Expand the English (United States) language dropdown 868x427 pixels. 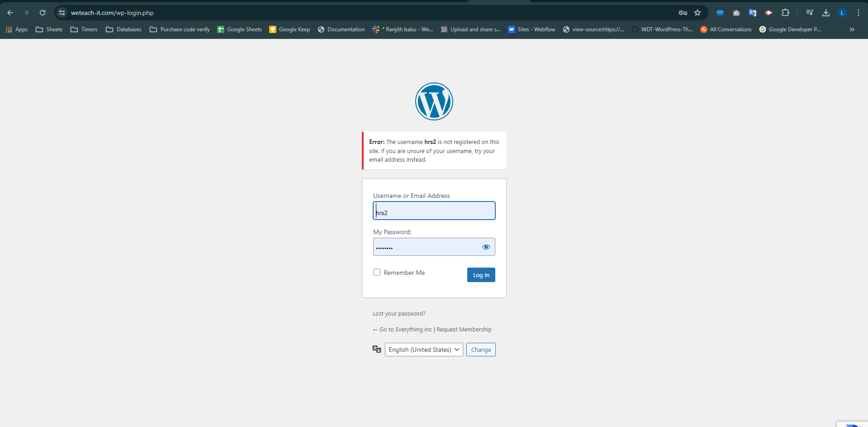click(424, 350)
